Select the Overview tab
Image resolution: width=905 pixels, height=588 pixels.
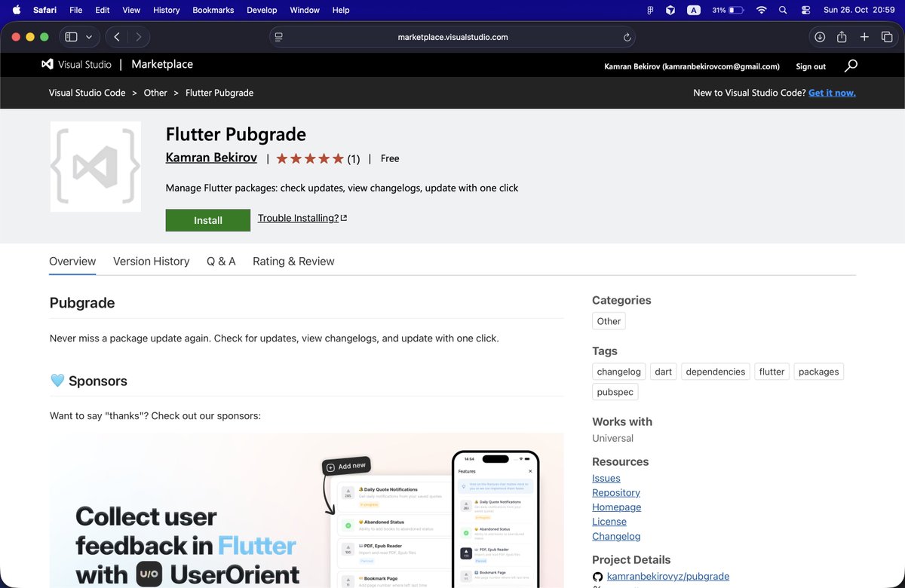[72, 261]
